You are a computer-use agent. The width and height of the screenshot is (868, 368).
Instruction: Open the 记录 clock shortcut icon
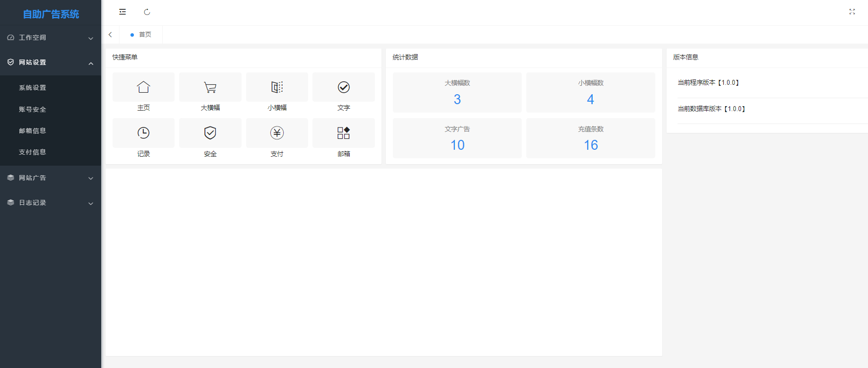click(143, 133)
